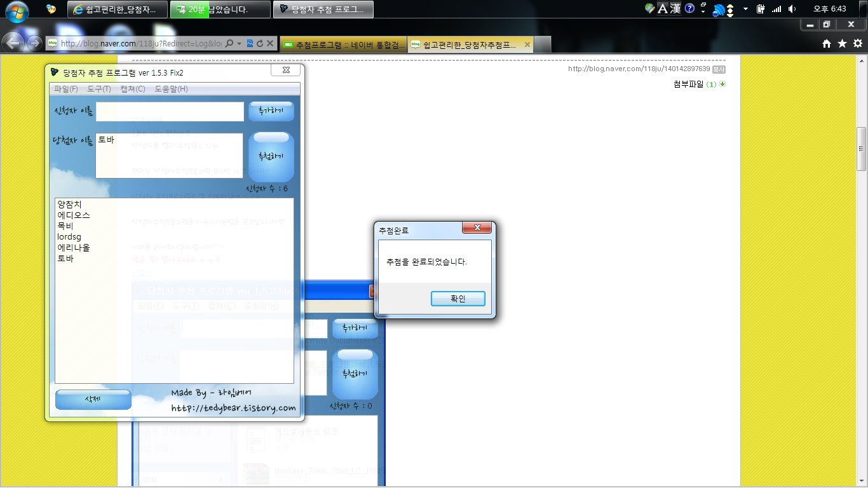Viewport: 868px width, 488px height.
Task: Click the blog post URL blog.naver.com/118ju/140142897639
Action: tap(639, 69)
